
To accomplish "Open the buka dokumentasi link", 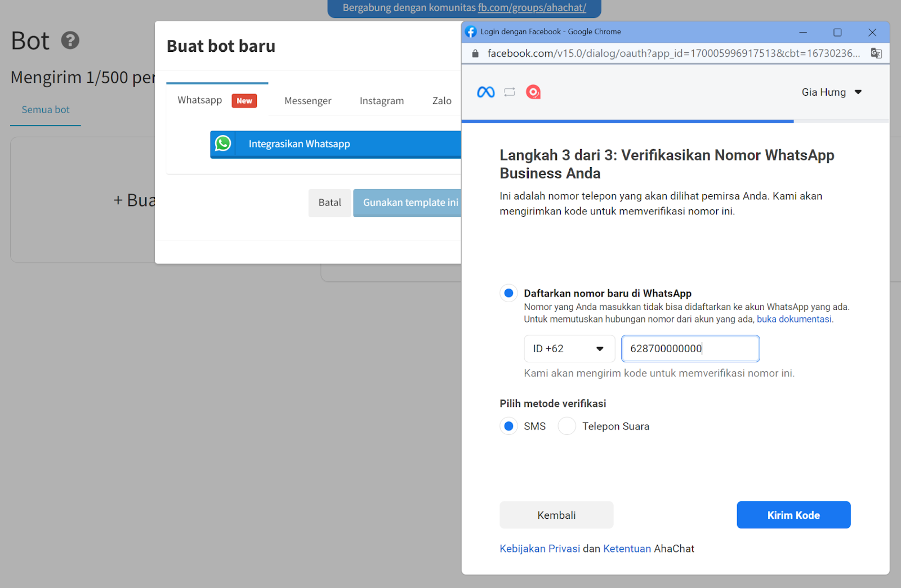I will click(x=794, y=319).
